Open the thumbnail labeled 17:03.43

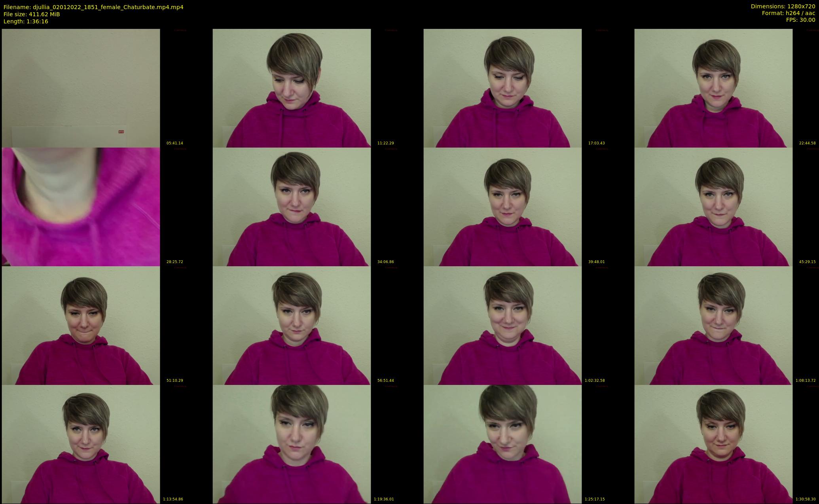(502, 88)
